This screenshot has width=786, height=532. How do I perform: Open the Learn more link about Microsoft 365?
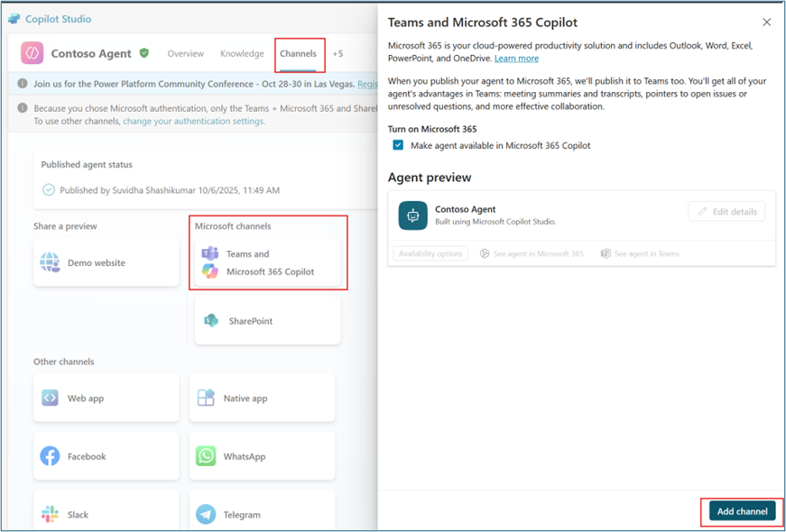pos(516,57)
